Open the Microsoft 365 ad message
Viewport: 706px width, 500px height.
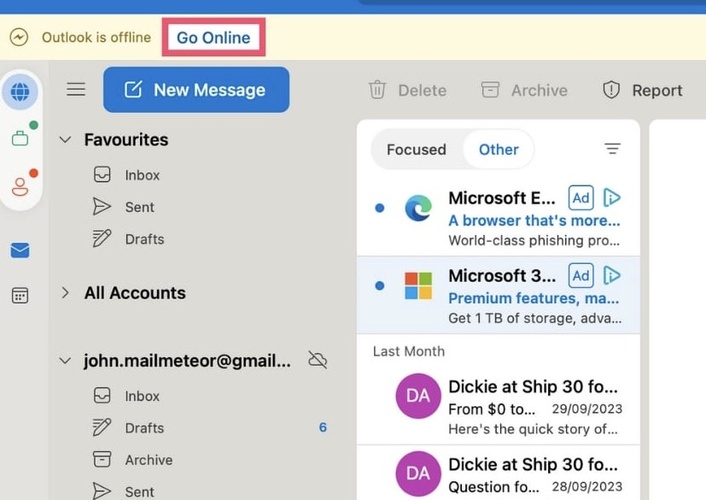tap(498, 295)
